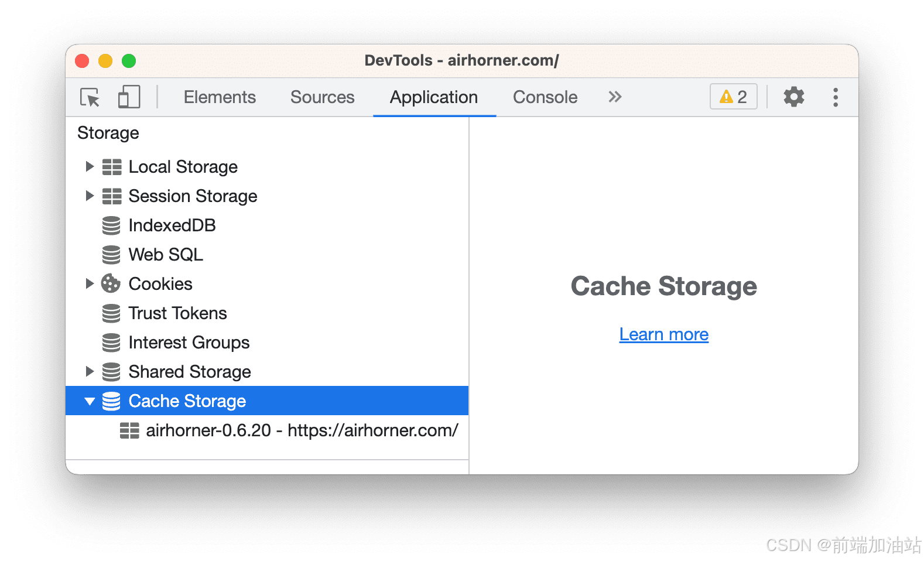
Task: Click the Cookies icon in sidebar
Action: point(111,284)
